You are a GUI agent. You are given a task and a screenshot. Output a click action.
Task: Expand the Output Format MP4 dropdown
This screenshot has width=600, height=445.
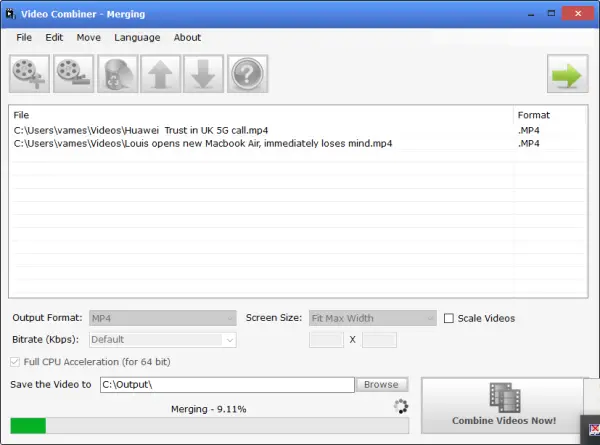(x=163, y=318)
